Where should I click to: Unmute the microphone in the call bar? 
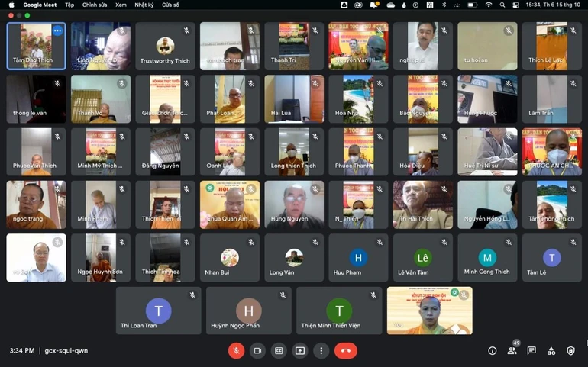(237, 350)
